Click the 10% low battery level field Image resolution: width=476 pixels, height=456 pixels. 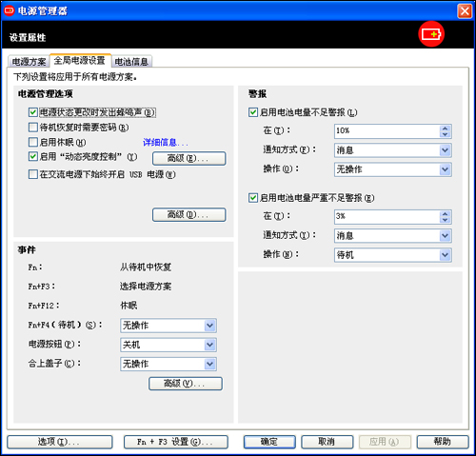(387, 131)
